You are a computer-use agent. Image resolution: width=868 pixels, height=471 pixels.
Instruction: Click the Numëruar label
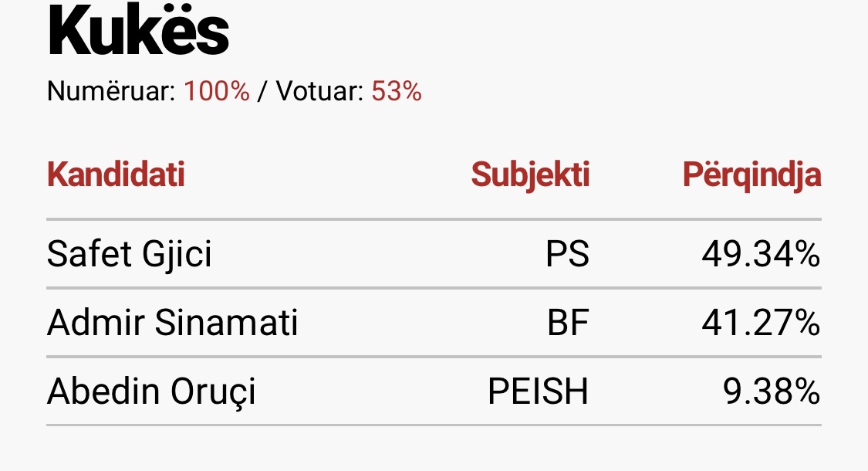111,92
